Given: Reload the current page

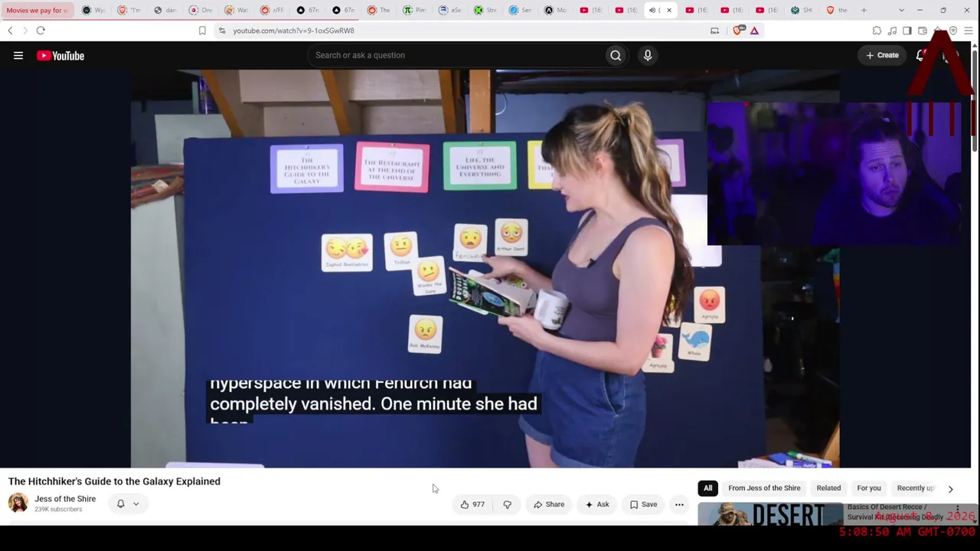Looking at the screenshot, I should click(41, 31).
